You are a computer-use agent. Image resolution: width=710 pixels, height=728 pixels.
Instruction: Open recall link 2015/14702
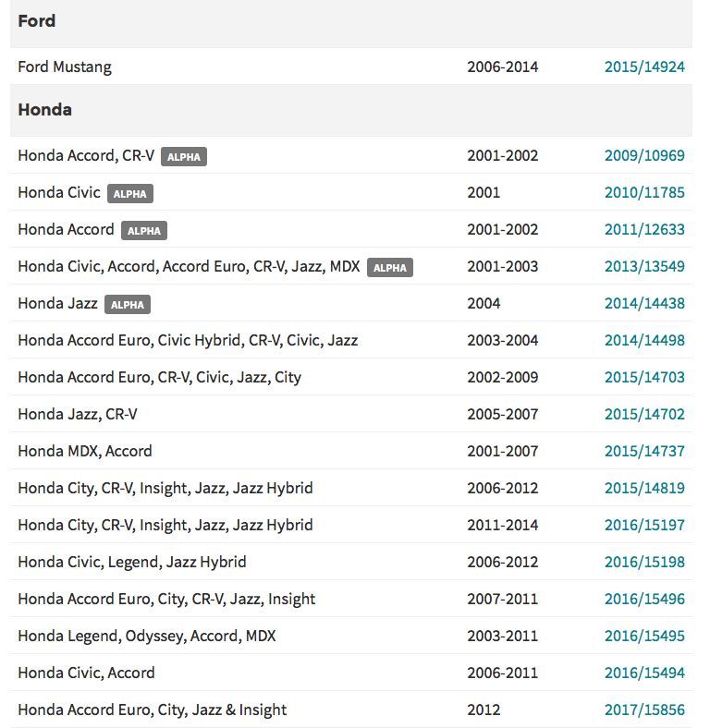pyautogui.click(x=644, y=414)
